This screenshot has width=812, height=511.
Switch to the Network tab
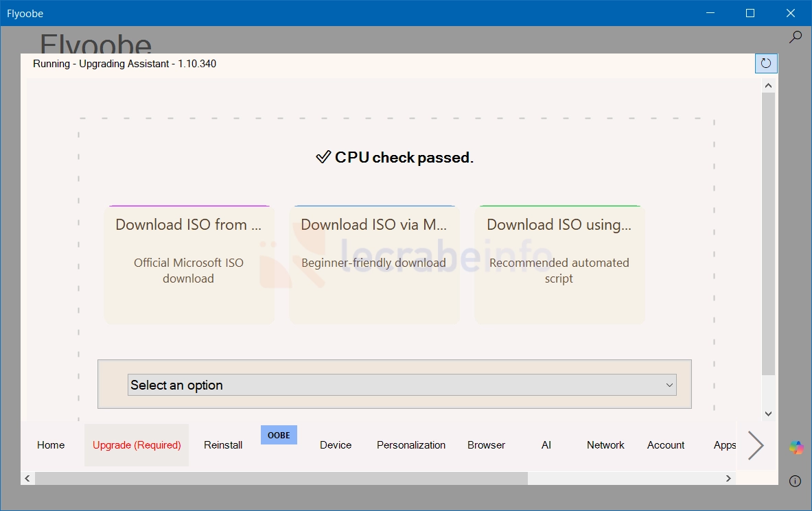pyautogui.click(x=605, y=445)
